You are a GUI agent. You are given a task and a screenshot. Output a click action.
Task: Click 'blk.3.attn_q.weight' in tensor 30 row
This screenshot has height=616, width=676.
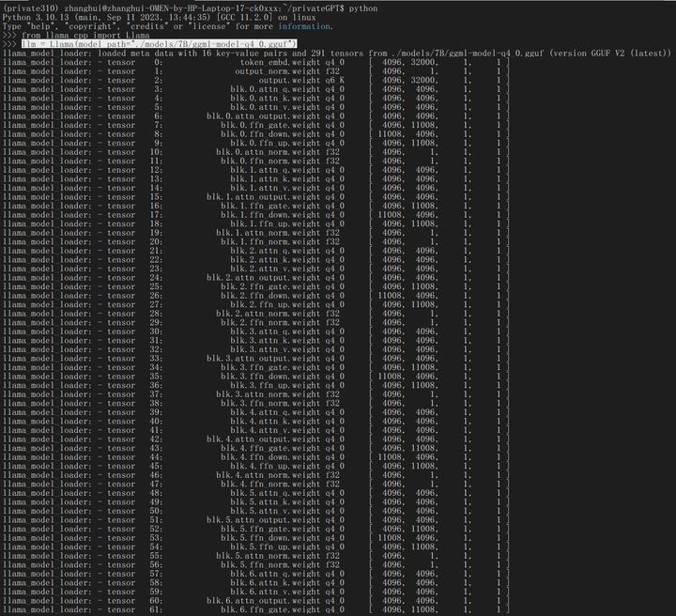click(x=275, y=331)
